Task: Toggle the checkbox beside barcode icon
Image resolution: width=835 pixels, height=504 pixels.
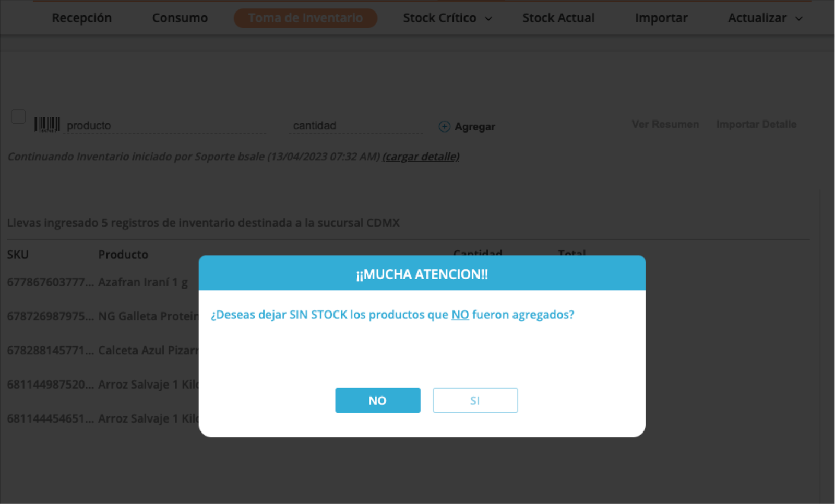Action: pyautogui.click(x=18, y=116)
